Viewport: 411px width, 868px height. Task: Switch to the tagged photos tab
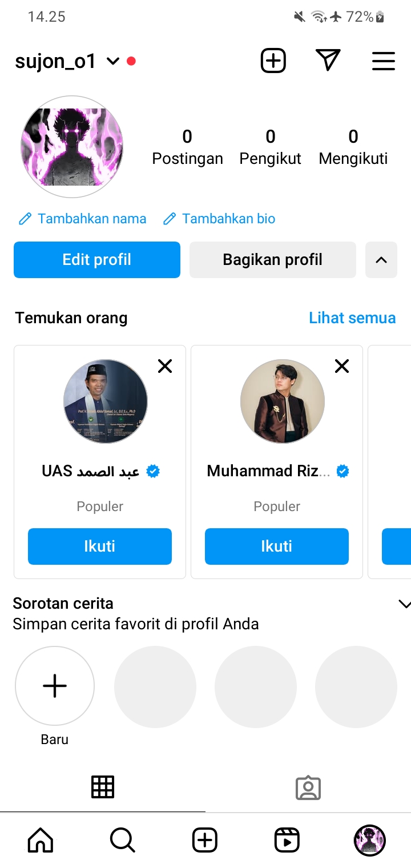[x=308, y=788]
